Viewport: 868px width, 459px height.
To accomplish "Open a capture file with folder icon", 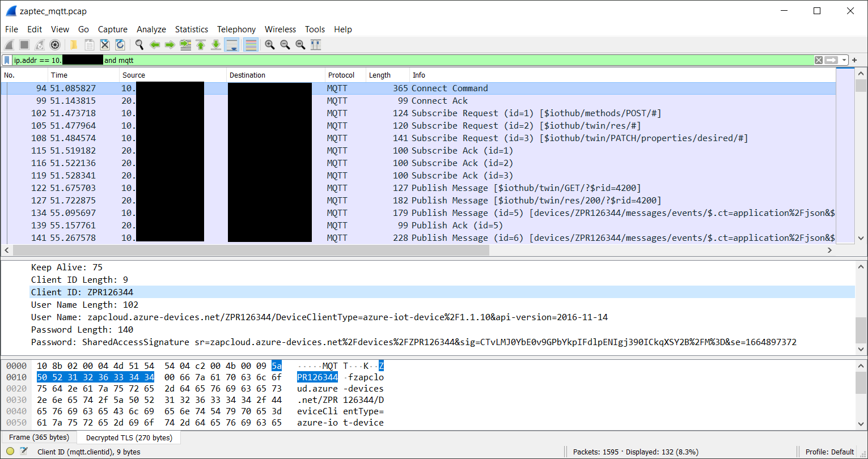I will click(74, 45).
